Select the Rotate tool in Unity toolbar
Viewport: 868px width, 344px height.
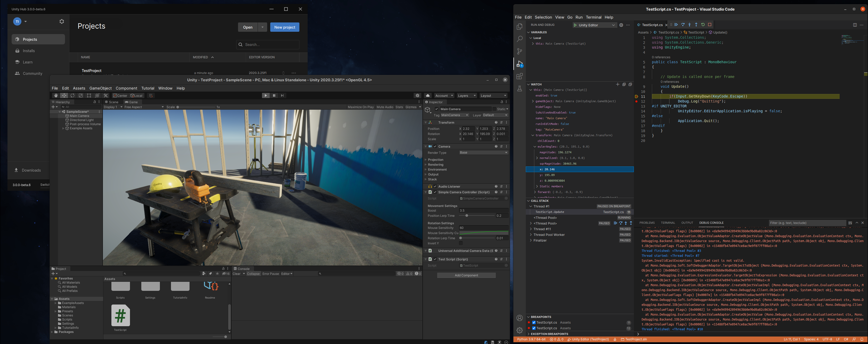pos(72,95)
